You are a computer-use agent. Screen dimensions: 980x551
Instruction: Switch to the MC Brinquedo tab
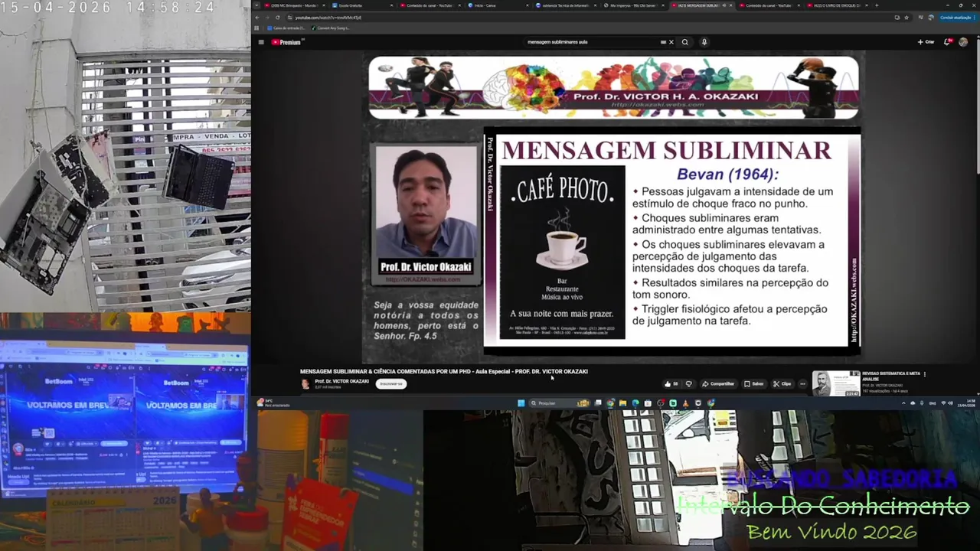[x=293, y=5]
